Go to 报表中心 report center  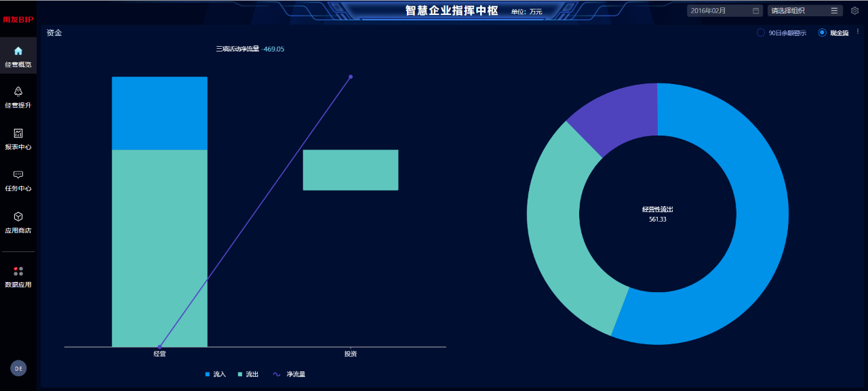pyautogui.click(x=18, y=138)
